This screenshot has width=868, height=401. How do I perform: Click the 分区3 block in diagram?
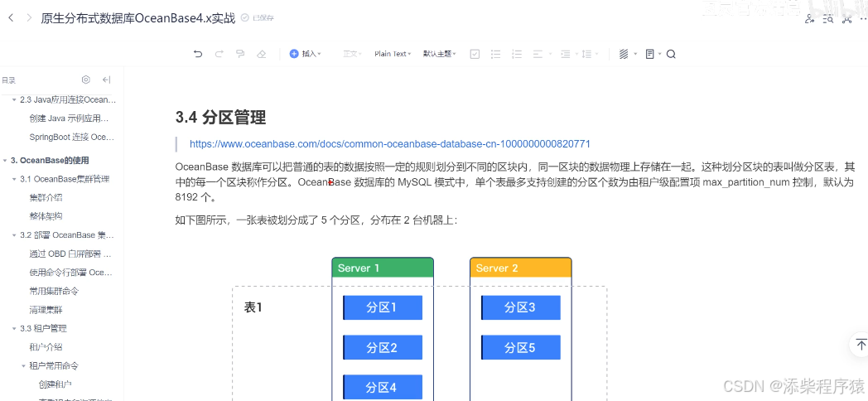(x=520, y=307)
